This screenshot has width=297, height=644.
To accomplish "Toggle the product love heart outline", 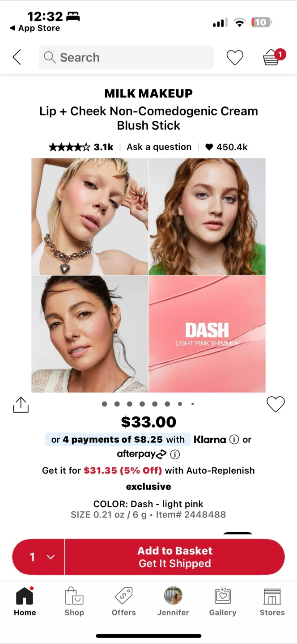I will coord(276,404).
